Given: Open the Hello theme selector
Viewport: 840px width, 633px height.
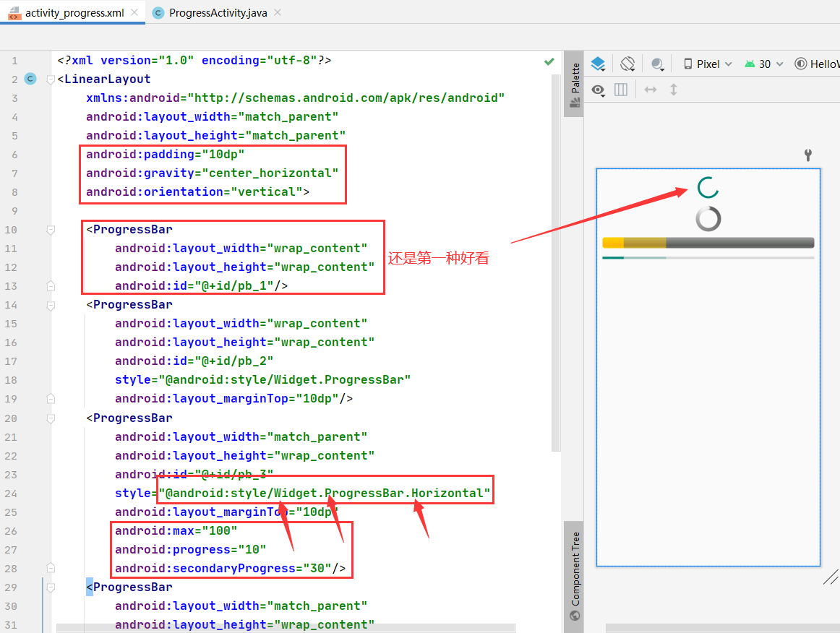Looking at the screenshot, I should pos(816,64).
